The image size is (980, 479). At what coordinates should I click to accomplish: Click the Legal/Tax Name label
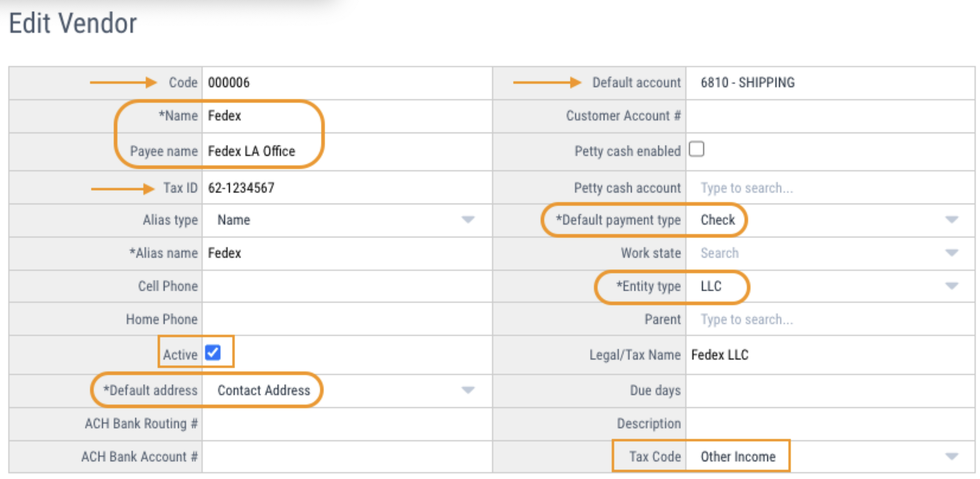click(x=635, y=355)
